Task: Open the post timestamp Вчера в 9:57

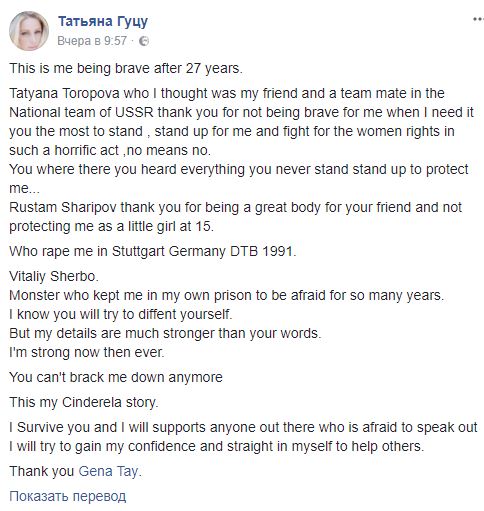Action: (x=92, y=41)
